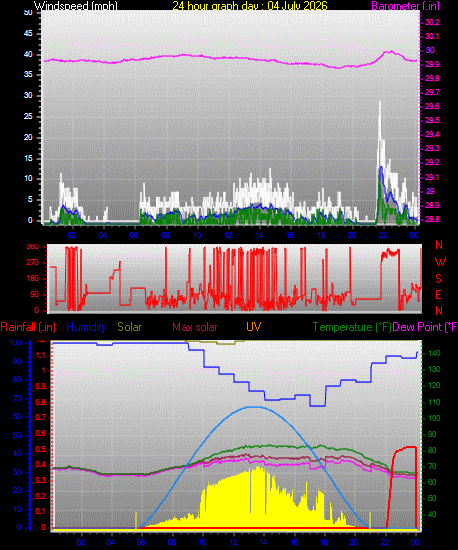This screenshot has height=550, width=458.
Task: Click the W compass direction label
Action: click(x=440, y=261)
